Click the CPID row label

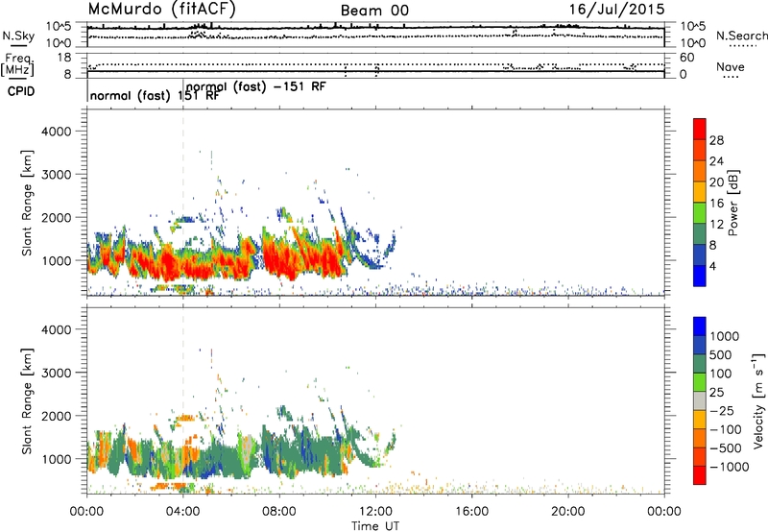coord(21,91)
